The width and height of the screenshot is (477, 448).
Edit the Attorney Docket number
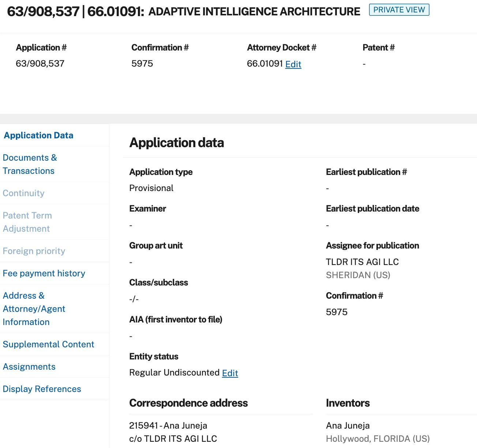tap(293, 64)
